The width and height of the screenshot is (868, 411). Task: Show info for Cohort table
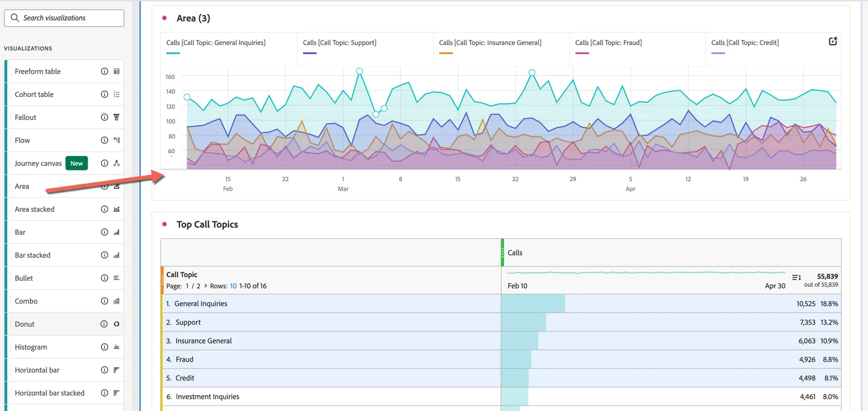(x=104, y=94)
